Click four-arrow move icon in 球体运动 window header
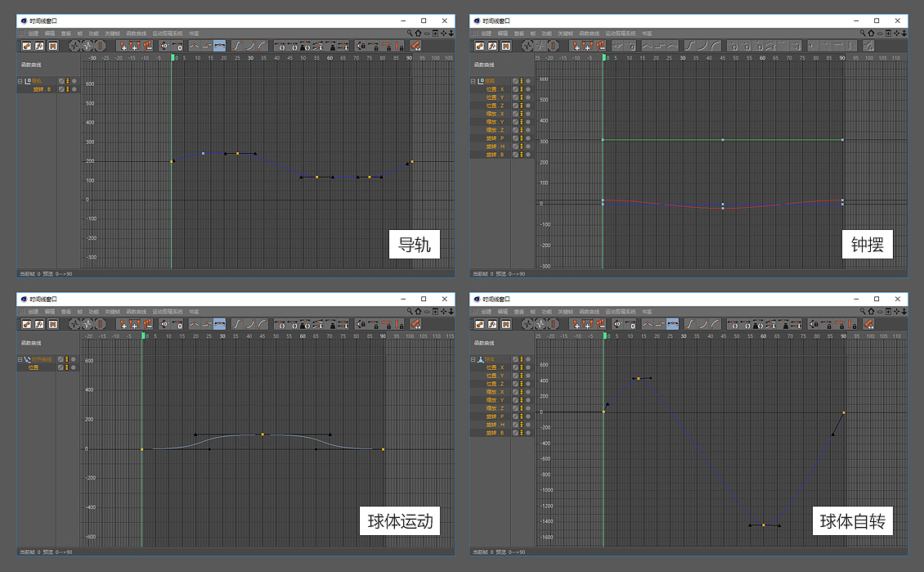 coord(443,311)
